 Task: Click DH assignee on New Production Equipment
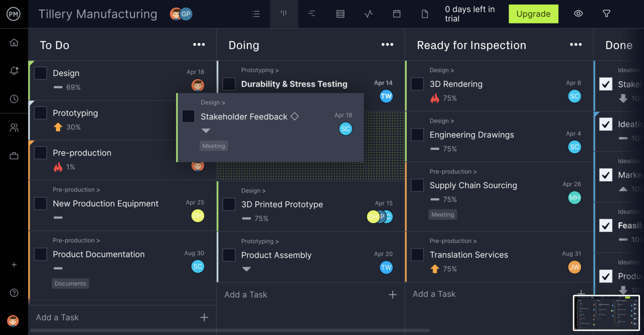tap(198, 216)
